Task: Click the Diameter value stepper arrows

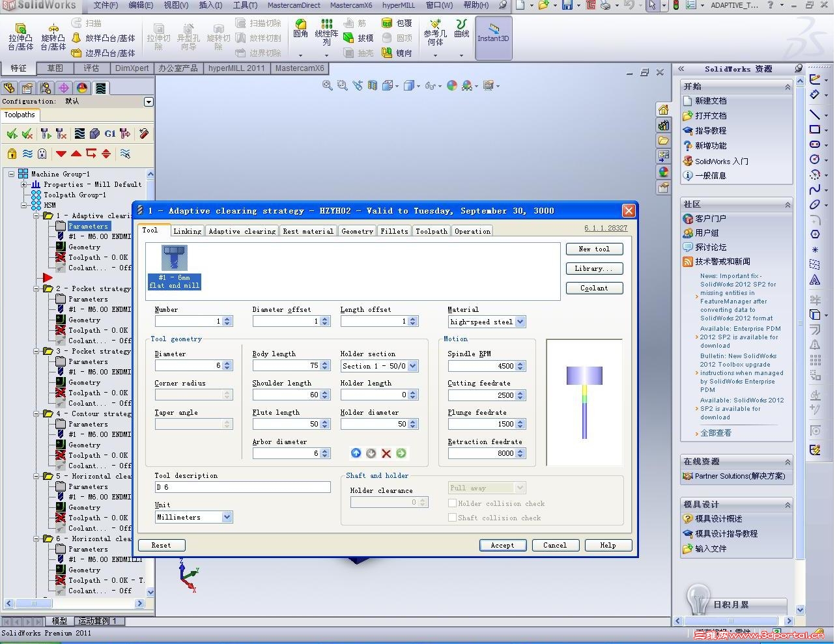Action: pyautogui.click(x=227, y=366)
